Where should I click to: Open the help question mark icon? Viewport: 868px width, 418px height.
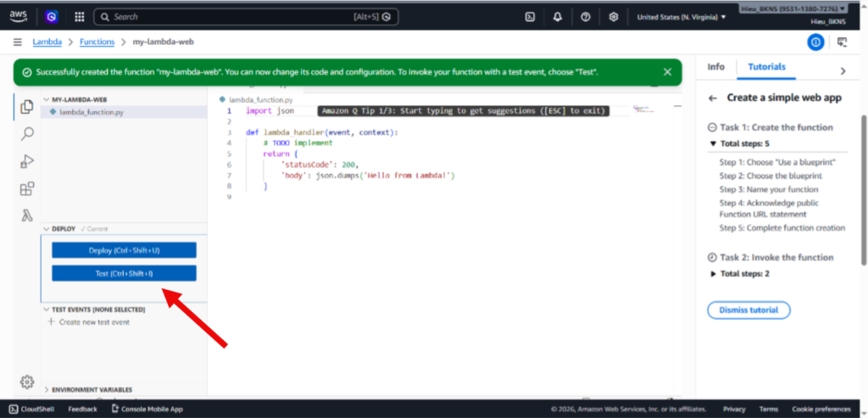[x=585, y=17]
